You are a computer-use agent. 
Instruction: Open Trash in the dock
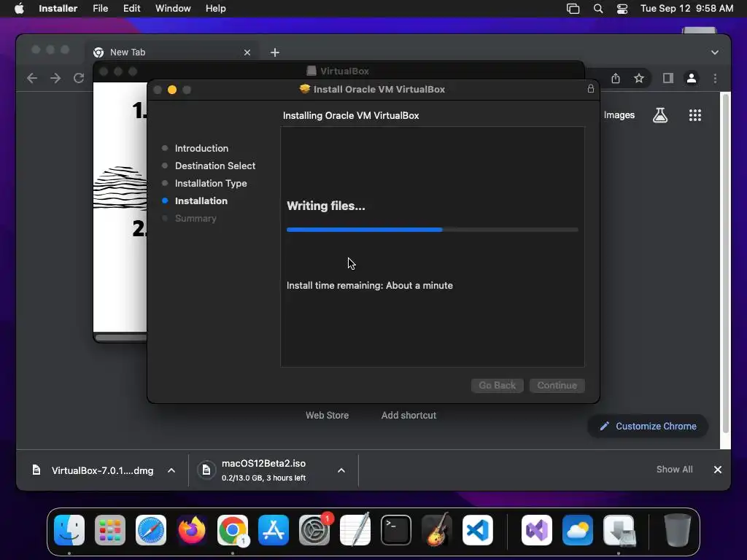[677, 530]
